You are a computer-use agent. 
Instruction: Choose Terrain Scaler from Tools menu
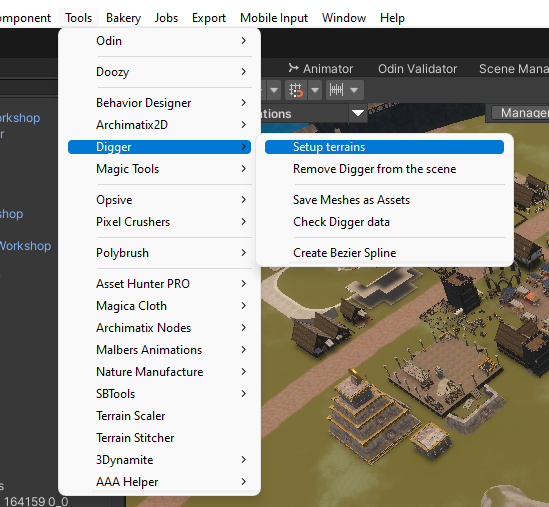pyautogui.click(x=159, y=416)
